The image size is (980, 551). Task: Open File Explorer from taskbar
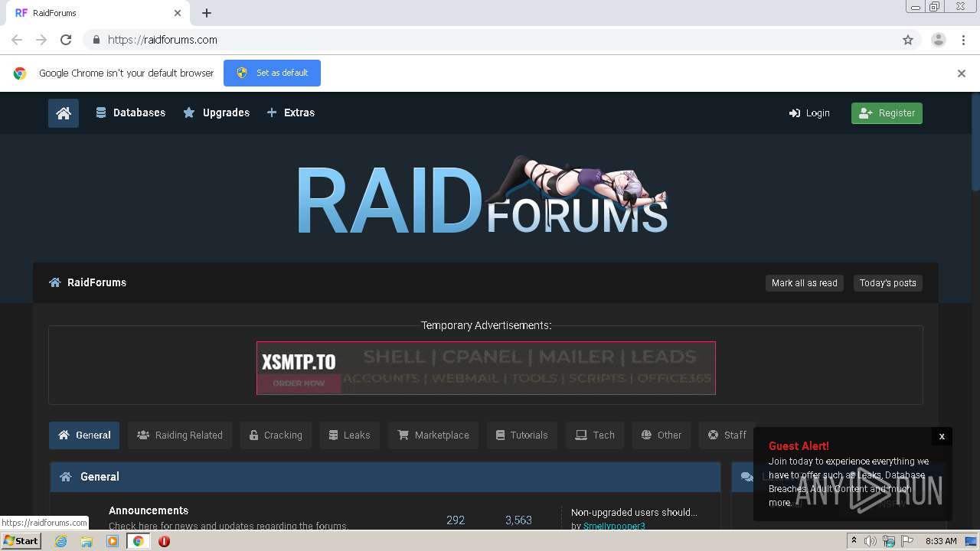pyautogui.click(x=87, y=541)
